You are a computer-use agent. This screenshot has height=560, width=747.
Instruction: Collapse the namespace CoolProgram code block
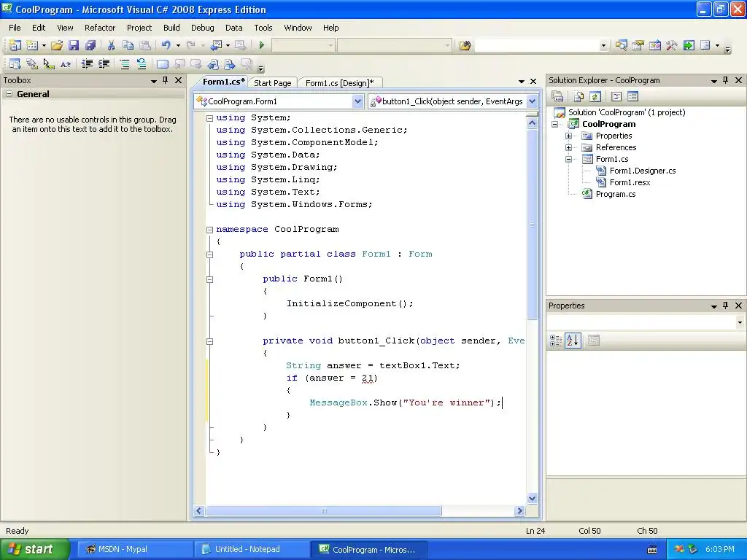pos(209,230)
